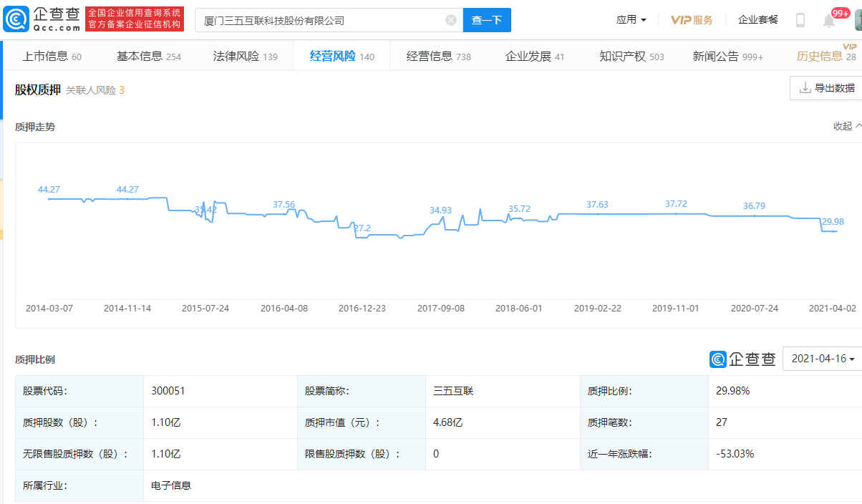Switch to the 企业发展 tab
This screenshot has width=862, height=504.
click(535, 56)
